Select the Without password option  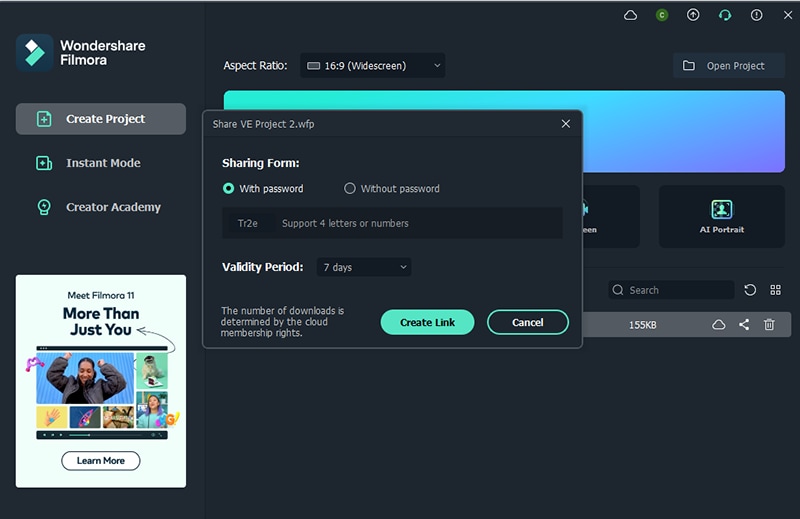click(392, 188)
